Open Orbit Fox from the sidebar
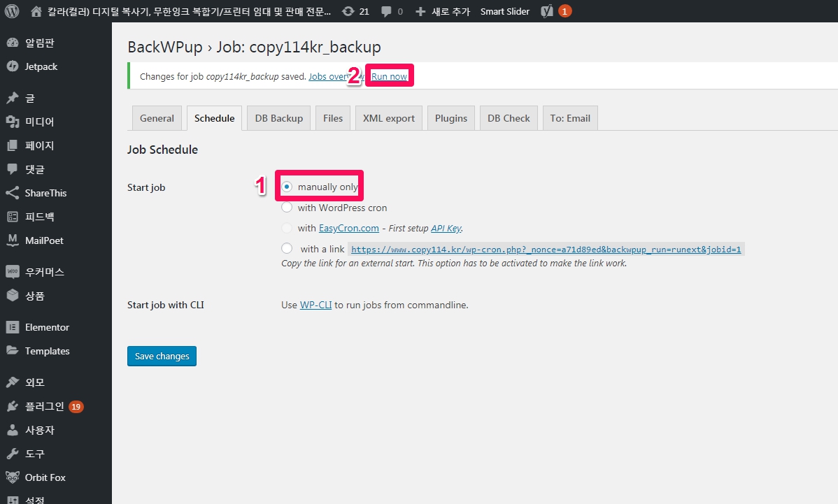Screen dimensions: 838x504 [x=45, y=477]
